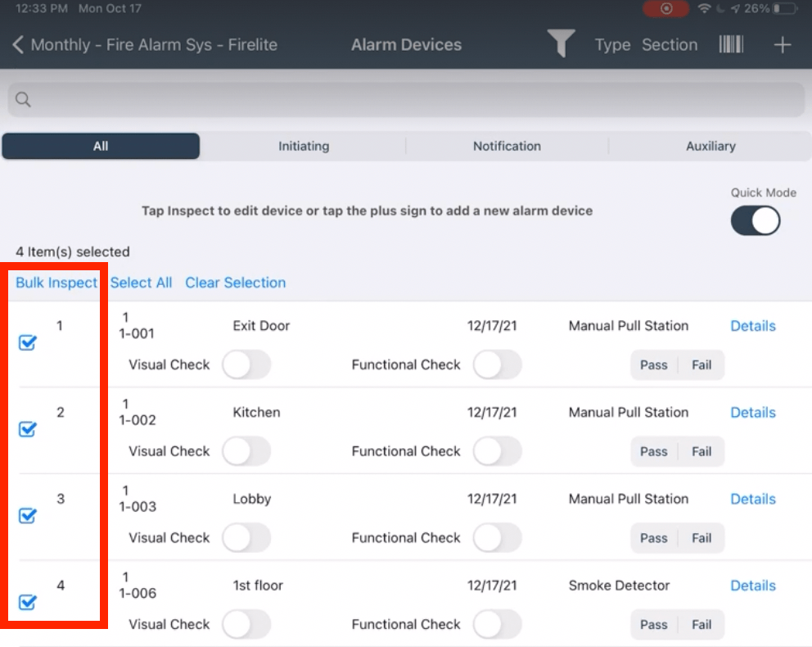This screenshot has width=812, height=647.
Task: Open the filter funnel icon
Action: pyautogui.click(x=562, y=45)
